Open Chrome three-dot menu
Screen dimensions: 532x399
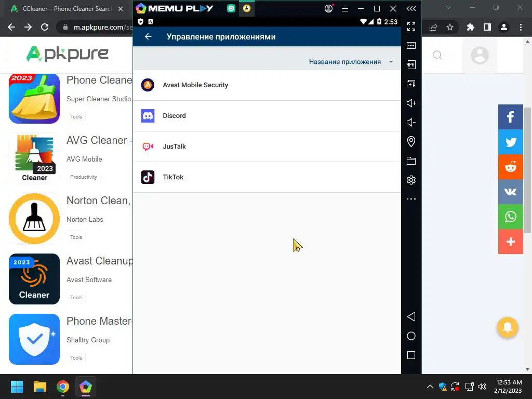pos(521,27)
